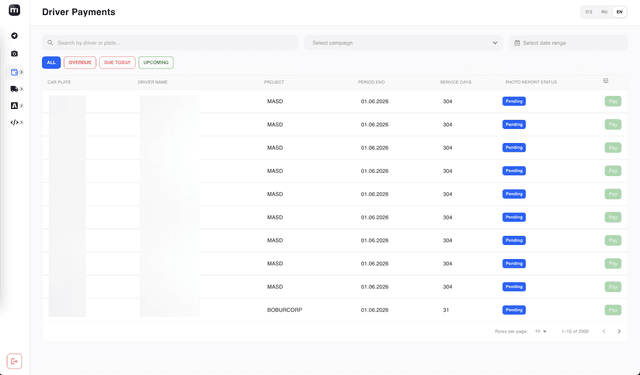
Task: Click the logout icon in sidebar
Action: tap(14, 361)
